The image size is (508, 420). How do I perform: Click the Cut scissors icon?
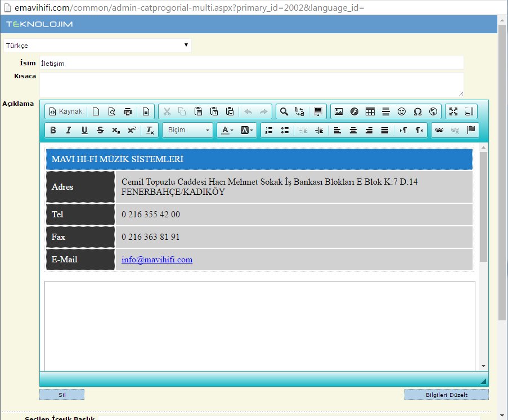pos(167,111)
